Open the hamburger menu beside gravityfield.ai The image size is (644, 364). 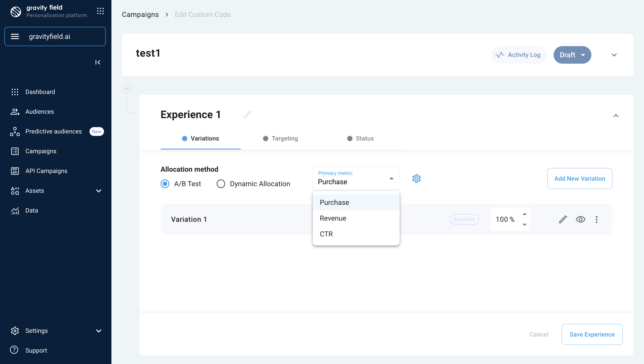click(15, 36)
